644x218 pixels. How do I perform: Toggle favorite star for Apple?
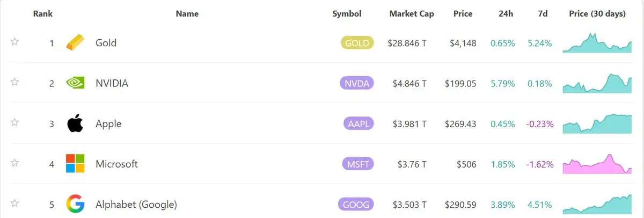[15, 122]
